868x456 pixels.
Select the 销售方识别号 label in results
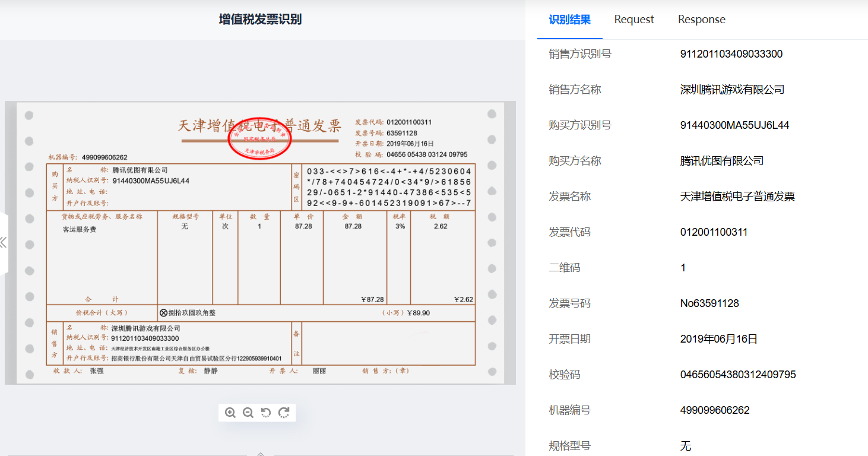580,54
